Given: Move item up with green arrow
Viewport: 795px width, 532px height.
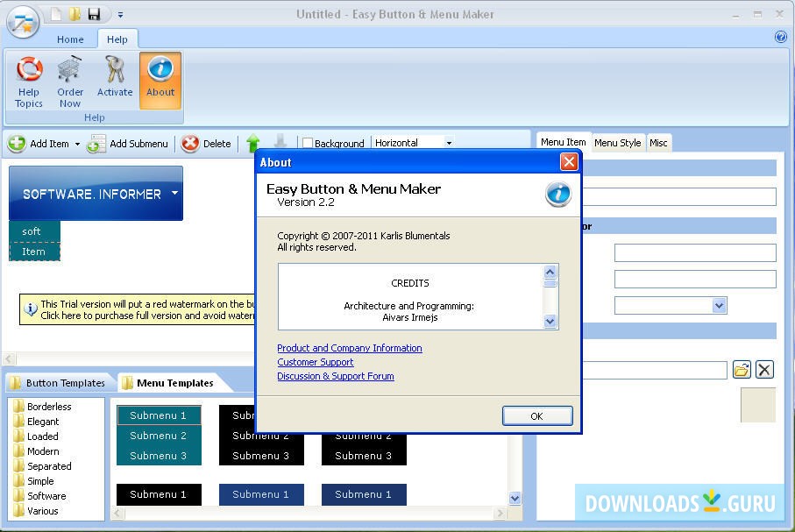Looking at the screenshot, I should click(x=253, y=143).
